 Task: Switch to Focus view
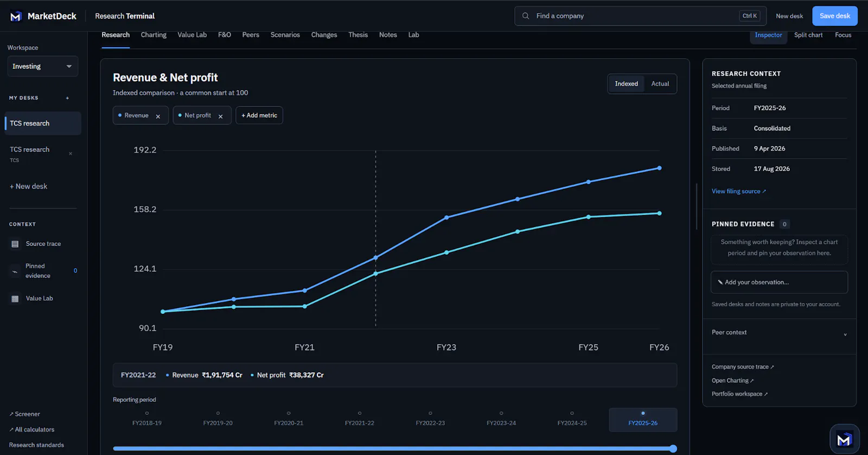click(x=843, y=35)
